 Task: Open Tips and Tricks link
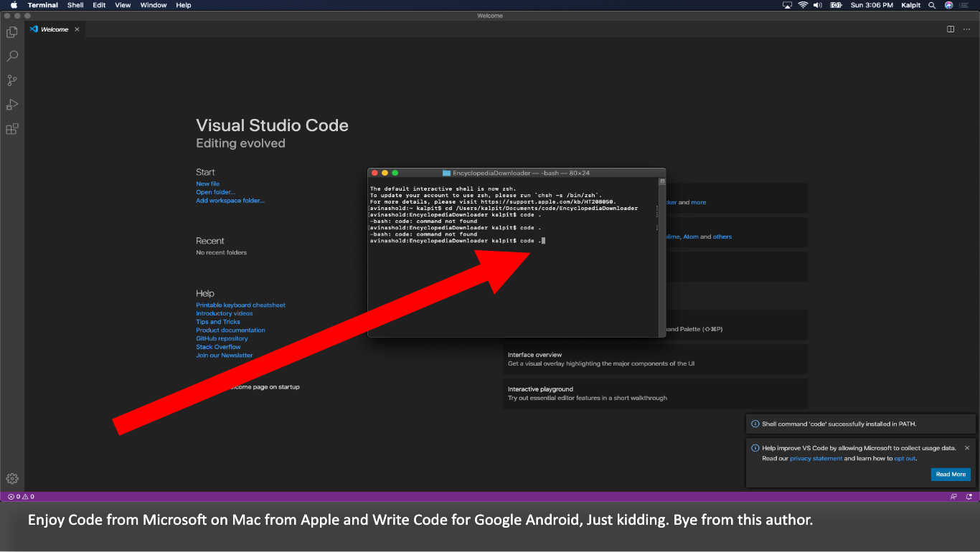coord(218,322)
